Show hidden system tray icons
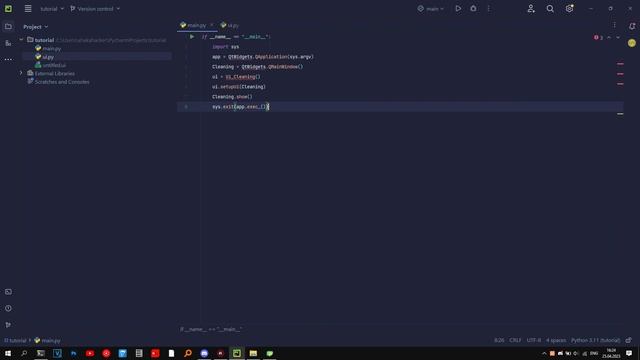Screen dimensions: 640x360 [x=544, y=353]
